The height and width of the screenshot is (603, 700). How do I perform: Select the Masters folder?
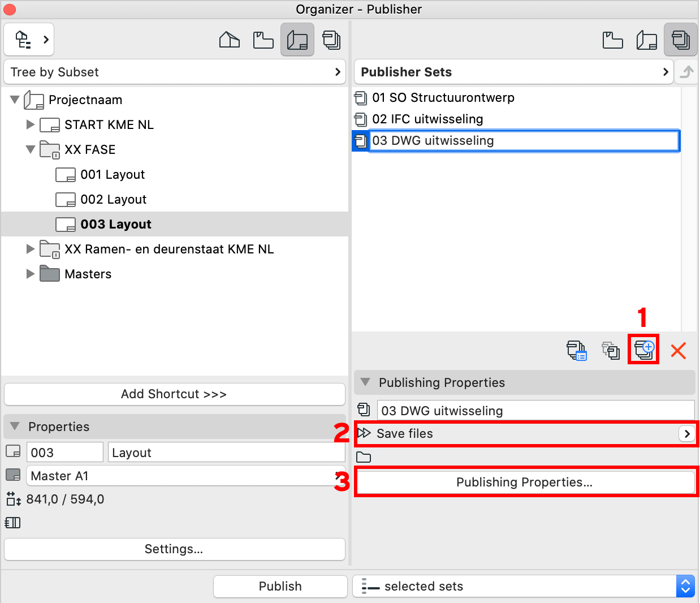pos(88,274)
